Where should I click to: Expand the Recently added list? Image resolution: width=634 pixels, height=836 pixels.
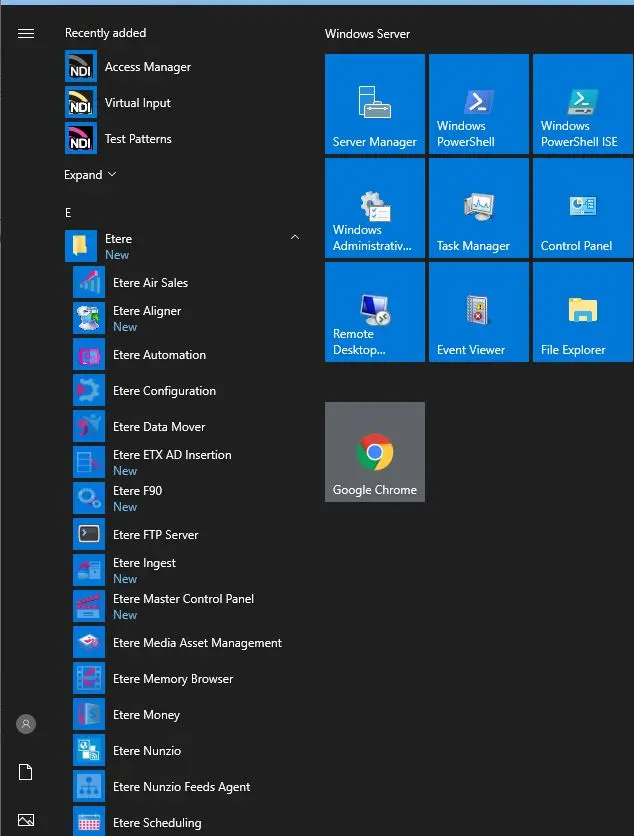point(90,175)
